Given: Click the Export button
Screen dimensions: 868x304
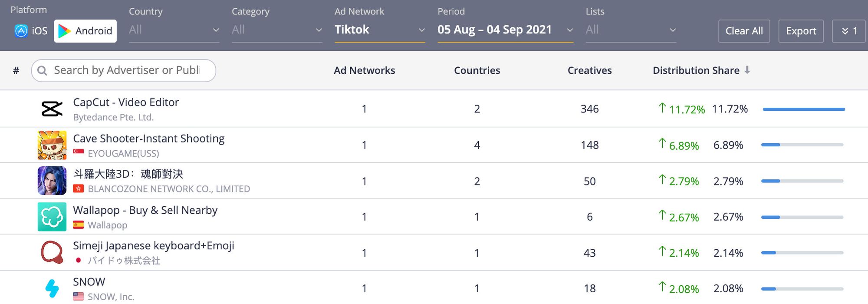Looking at the screenshot, I should click(x=801, y=31).
